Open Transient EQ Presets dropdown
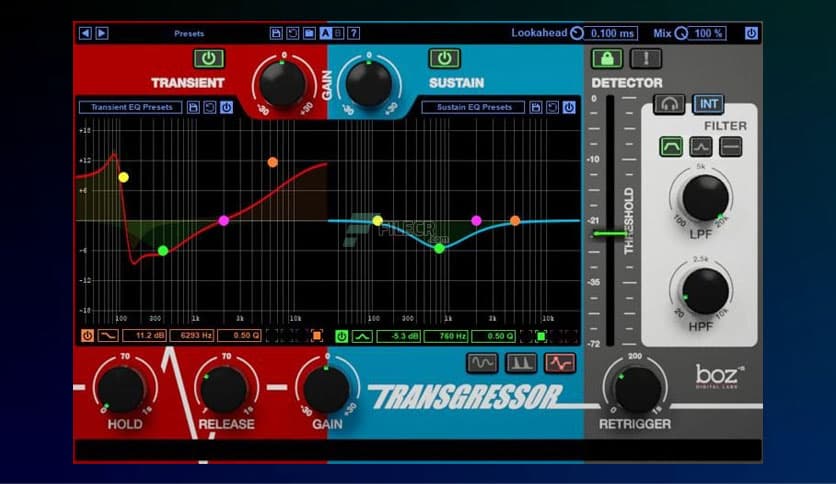The height and width of the screenshot is (484, 836). (131, 107)
